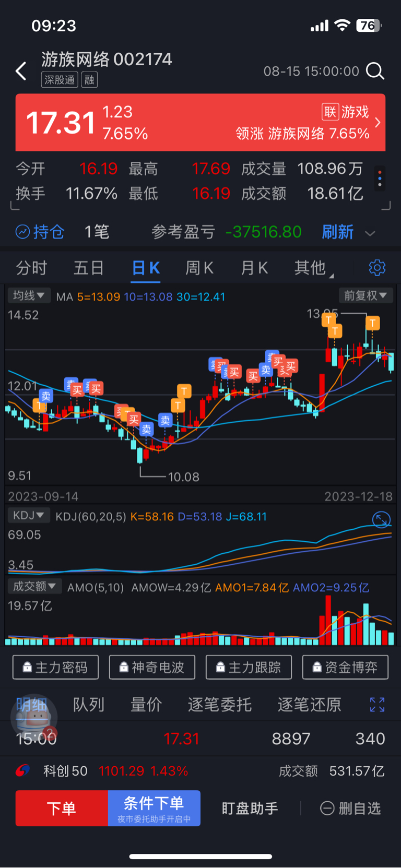
Task: Tap the 15:00 trade detail row price 17.31
Action: click(181, 739)
